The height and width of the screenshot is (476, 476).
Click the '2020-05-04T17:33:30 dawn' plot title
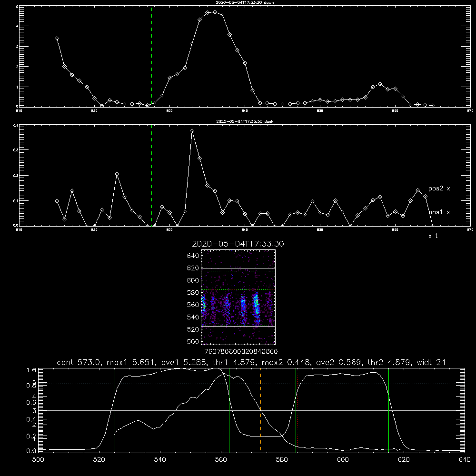tap(245, 2)
